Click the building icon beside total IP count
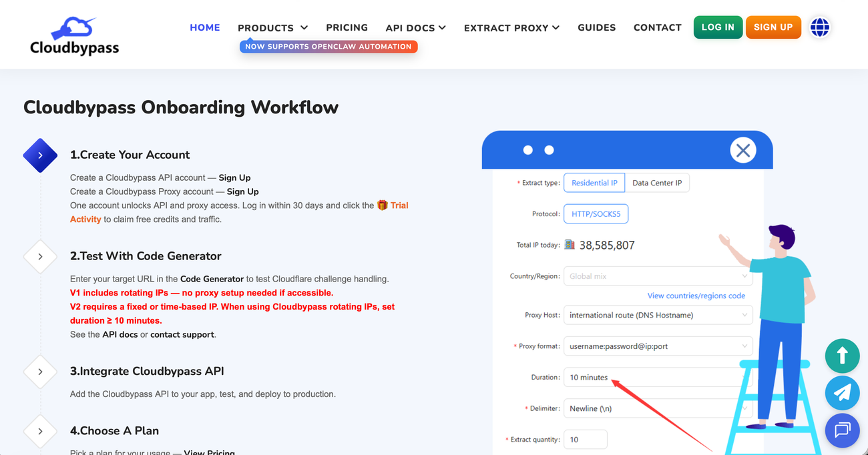This screenshot has width=868, height=455. [x=570, y=245]
